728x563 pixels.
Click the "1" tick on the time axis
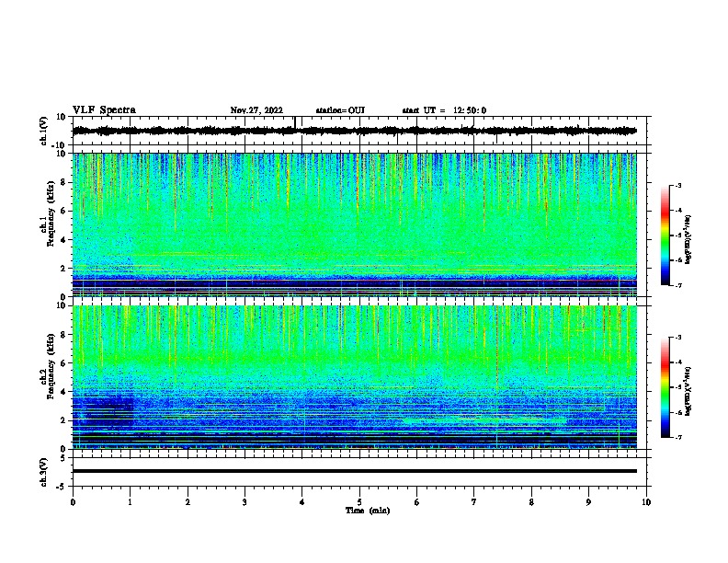tap(130, 502)
